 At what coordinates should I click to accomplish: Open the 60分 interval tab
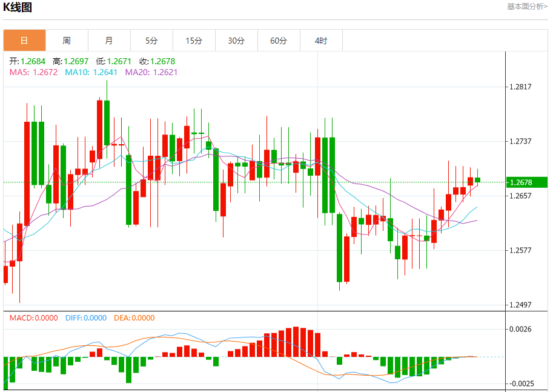pos(278,41)
